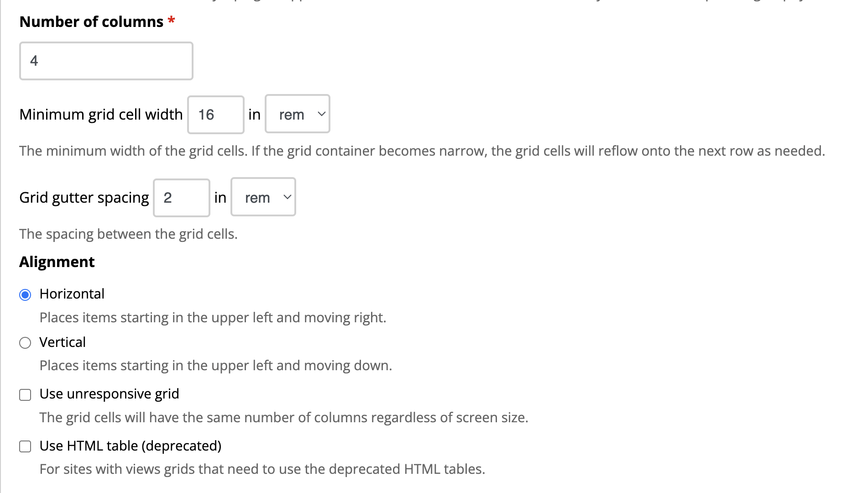Expand the rem unit selector chevron beside 16

click(321, 115)
